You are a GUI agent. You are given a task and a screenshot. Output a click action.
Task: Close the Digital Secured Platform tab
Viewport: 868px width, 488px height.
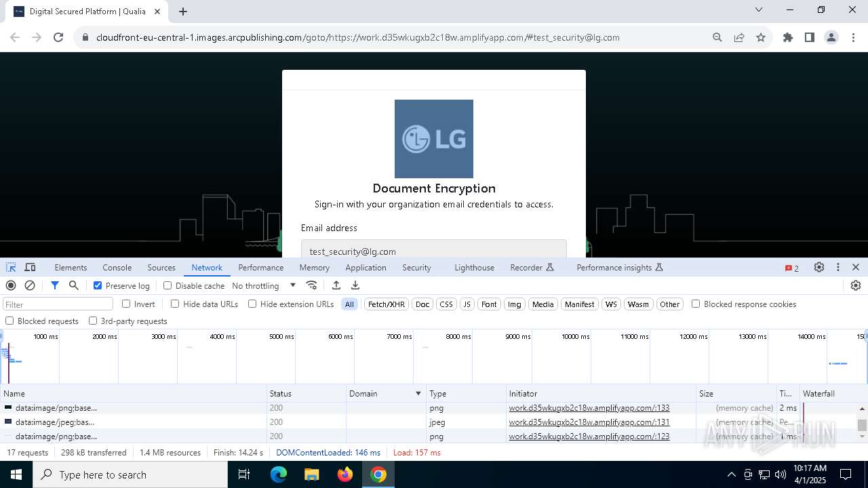point(157,12)
